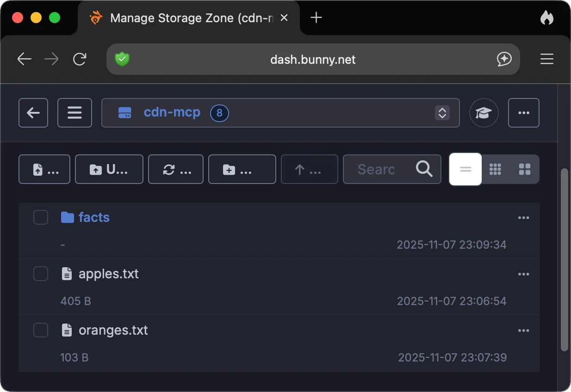Click the browser forward arrow
Viewport: 571px width, 392px height.
51,59
